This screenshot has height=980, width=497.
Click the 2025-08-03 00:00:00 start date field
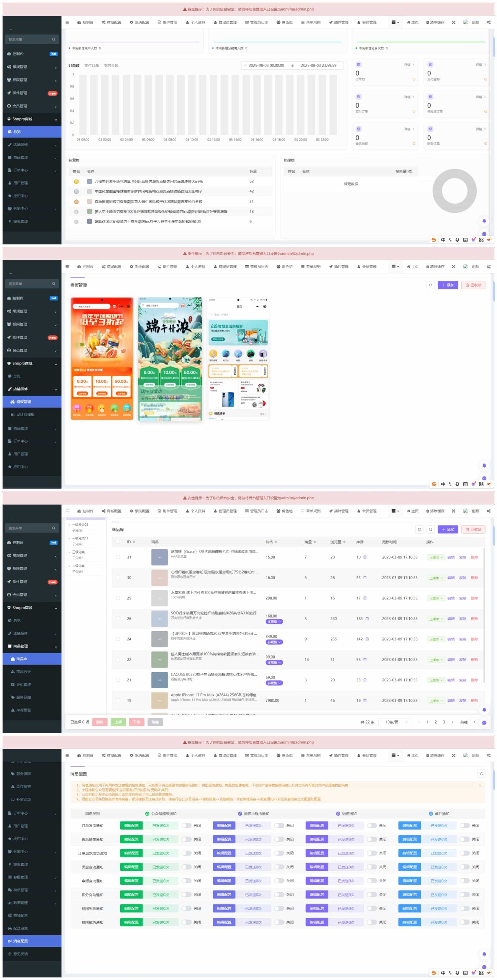pos(266,65)
